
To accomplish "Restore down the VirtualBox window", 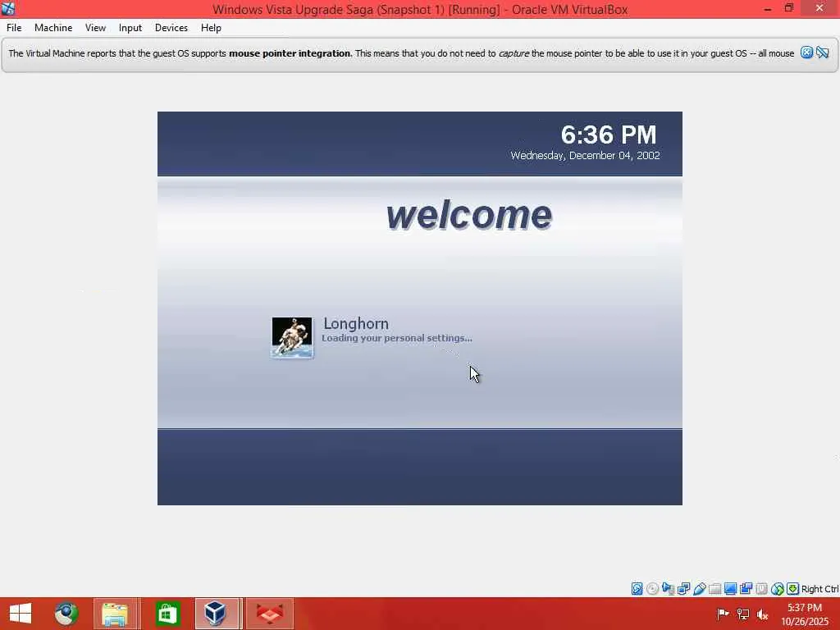I will point(788,8).
